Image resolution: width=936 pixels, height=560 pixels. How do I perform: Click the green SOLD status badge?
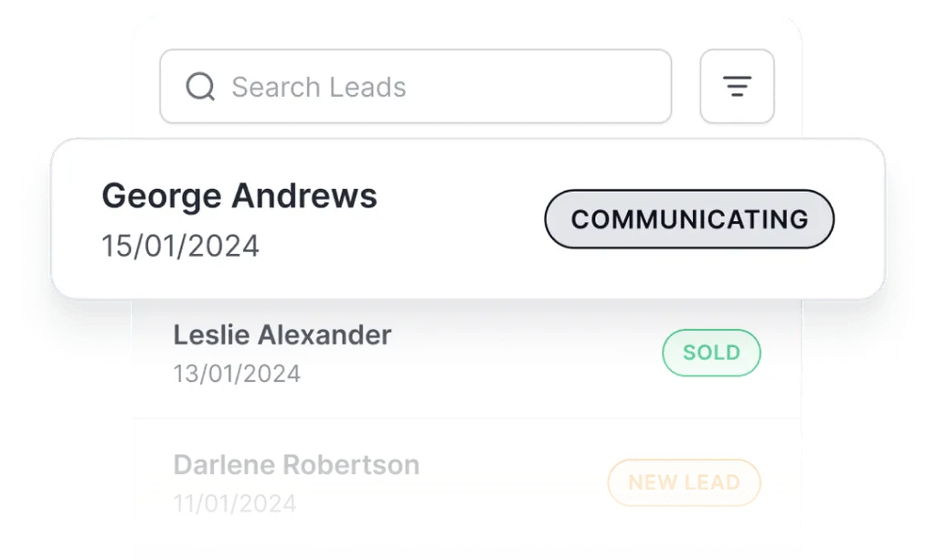(711, 353)
